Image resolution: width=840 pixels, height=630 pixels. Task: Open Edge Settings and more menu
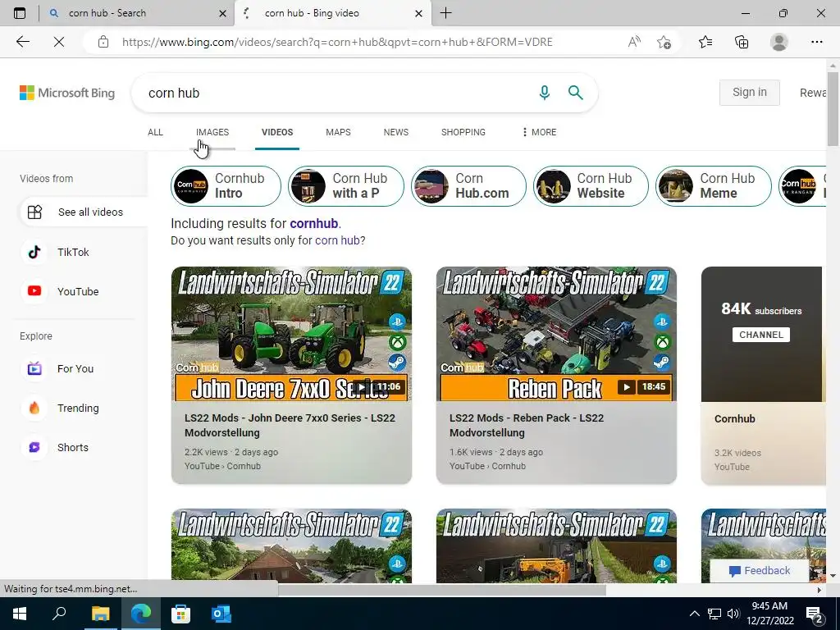816,42
